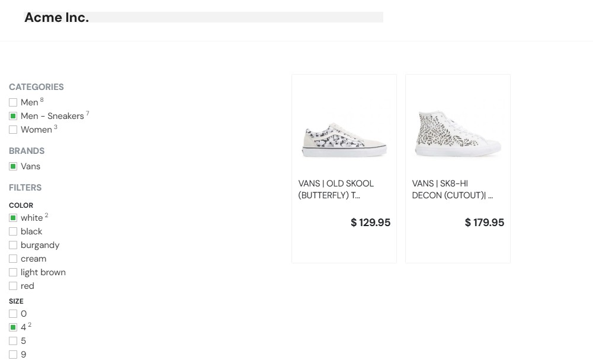Tick the burgandy color checkbox
This screenshot has height=364, width=593.
tap(13, 245)
